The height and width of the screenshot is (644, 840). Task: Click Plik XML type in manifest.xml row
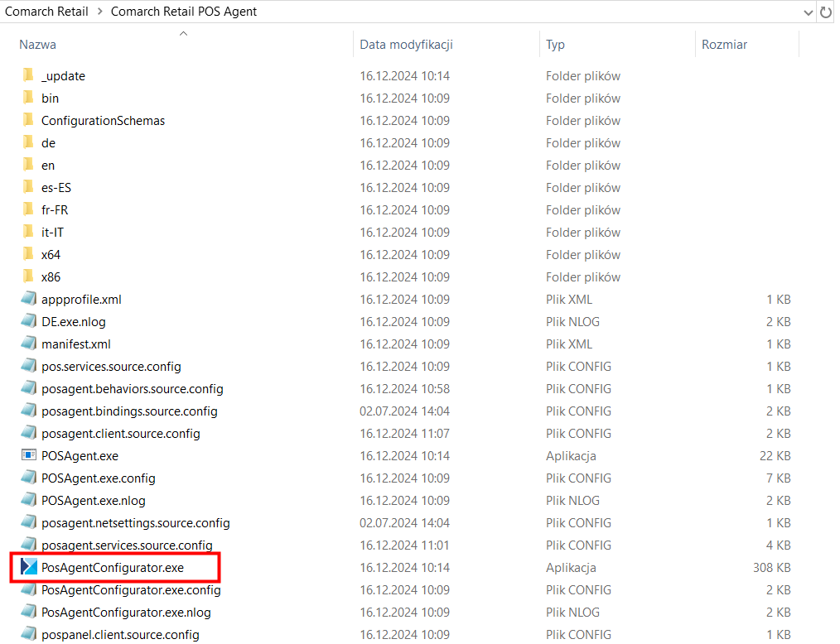click(x=569, y=344)
